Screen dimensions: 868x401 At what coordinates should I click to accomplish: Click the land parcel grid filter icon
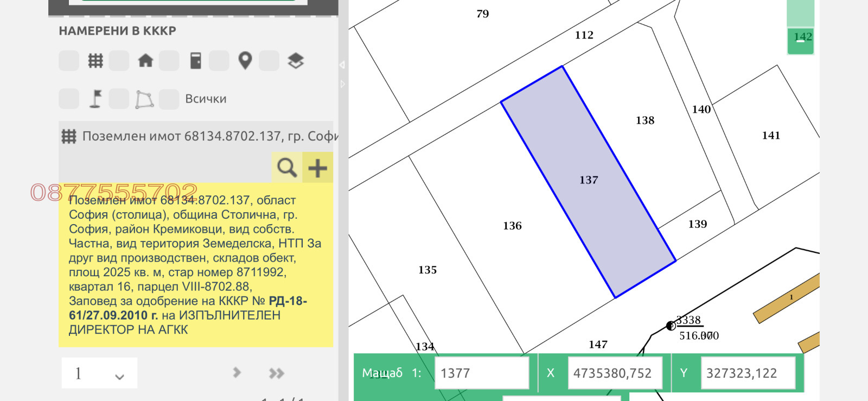[95, 61]
